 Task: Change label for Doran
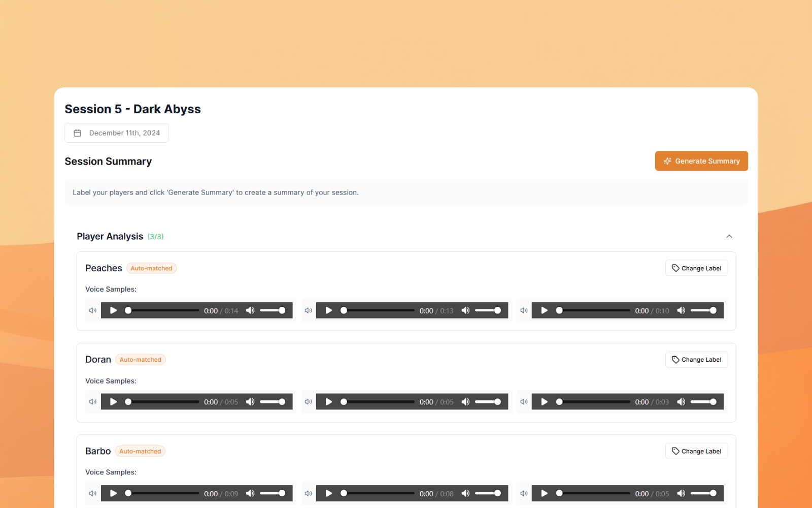click(x=696, y=360)
